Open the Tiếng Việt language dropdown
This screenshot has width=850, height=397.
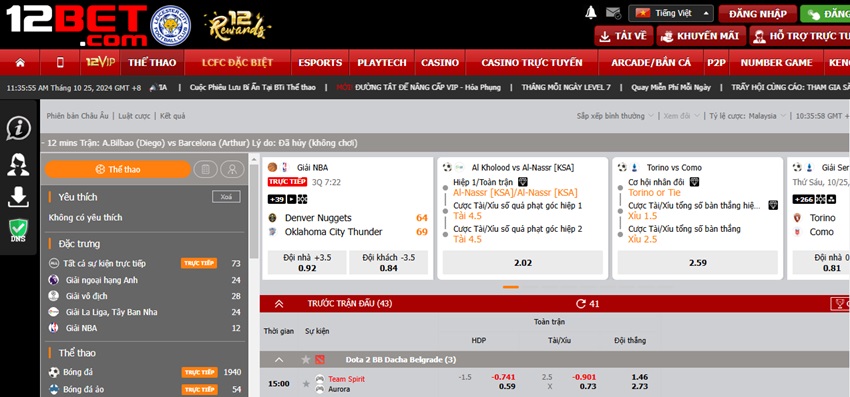click(x=671, y=13)
